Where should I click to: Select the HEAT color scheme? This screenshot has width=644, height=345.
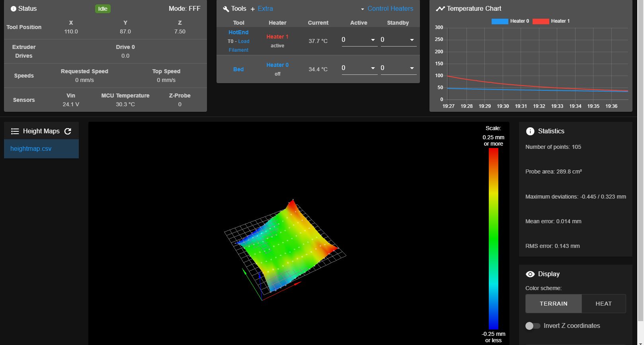pyautogui.click(x=603, y=304)
